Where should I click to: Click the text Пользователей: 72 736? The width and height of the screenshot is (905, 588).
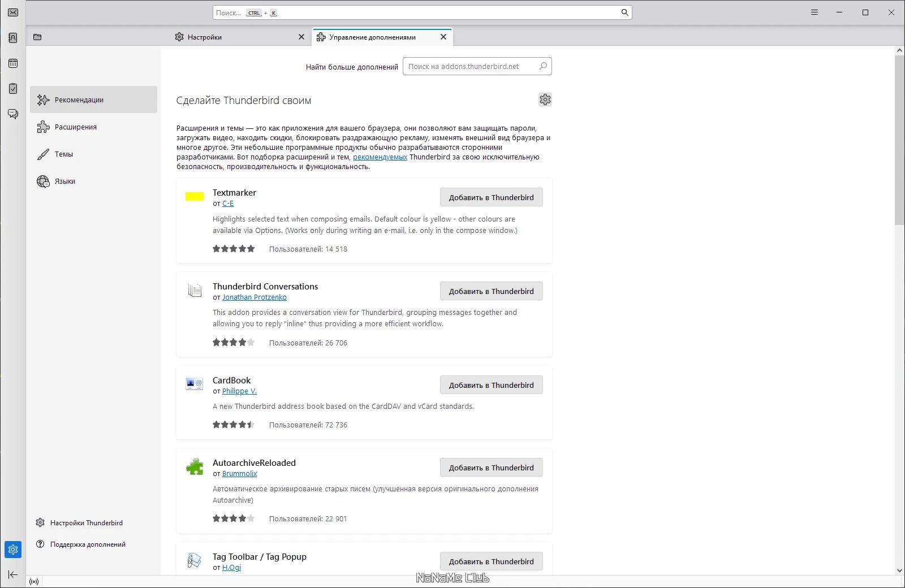(x=308, y=425)
